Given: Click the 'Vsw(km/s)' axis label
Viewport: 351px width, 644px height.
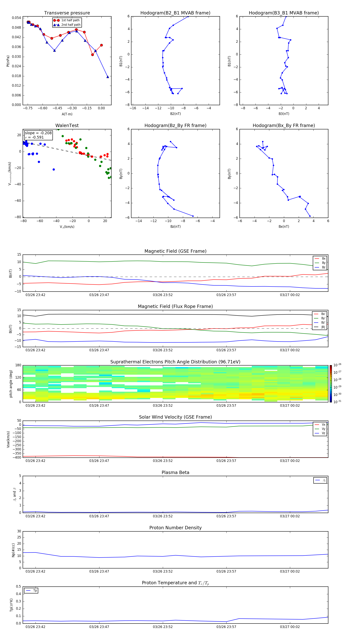Looking at the screenshot, I should (x=8, y=439).
